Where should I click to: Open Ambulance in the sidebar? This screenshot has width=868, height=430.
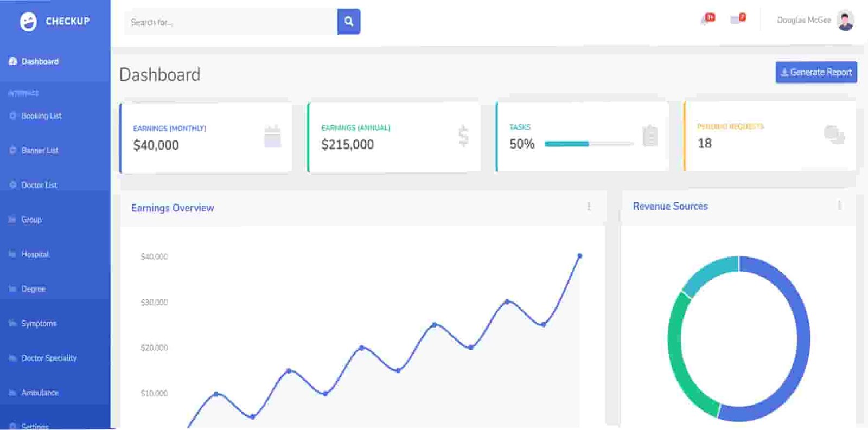pyautogui.click(x=40, y=393)
